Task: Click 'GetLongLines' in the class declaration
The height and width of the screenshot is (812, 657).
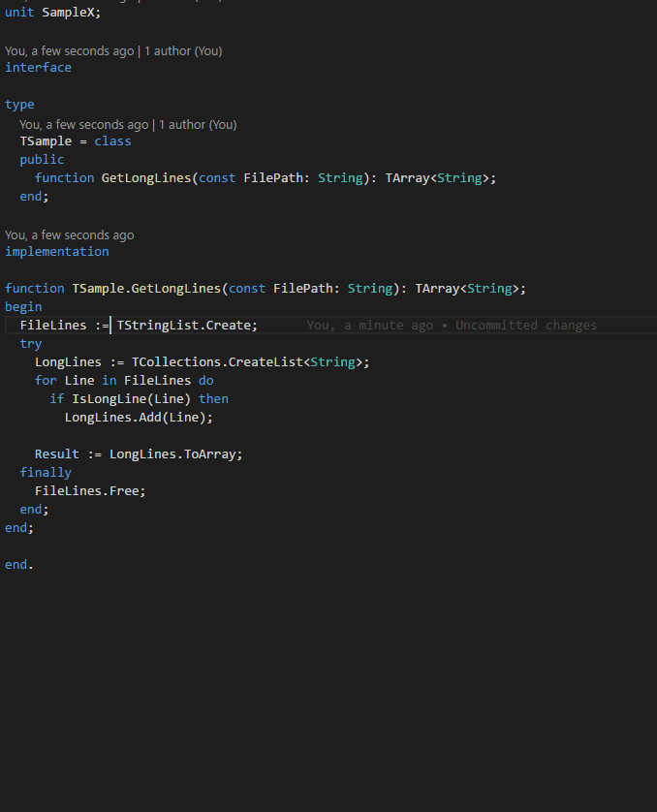Action: 146,177
